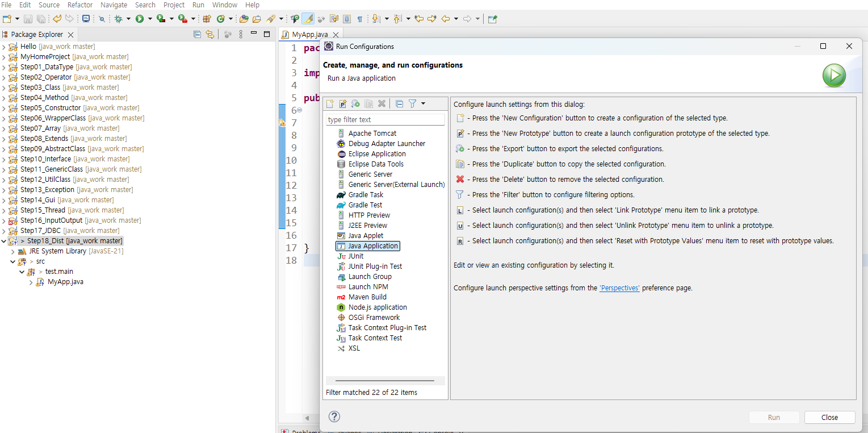868x433 pixels.
Task: Collapse the Step18_Dist project node
Action: tap(3, 241)
